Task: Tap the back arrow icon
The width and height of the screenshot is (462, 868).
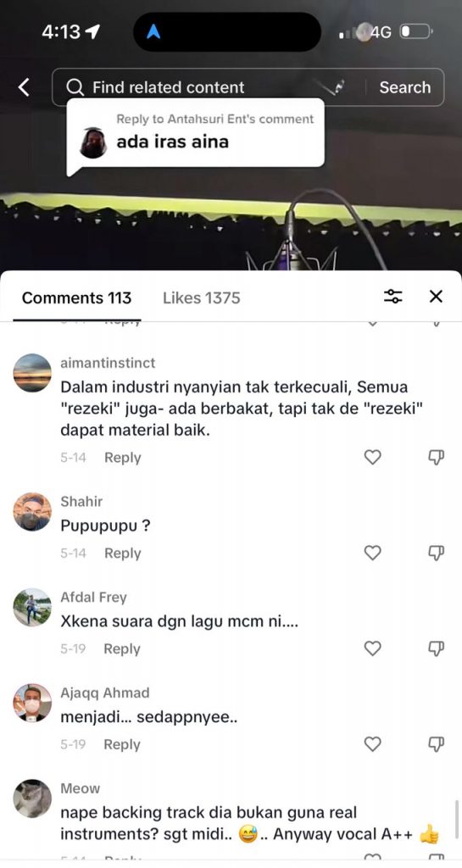Action: (x=24, y=87)
